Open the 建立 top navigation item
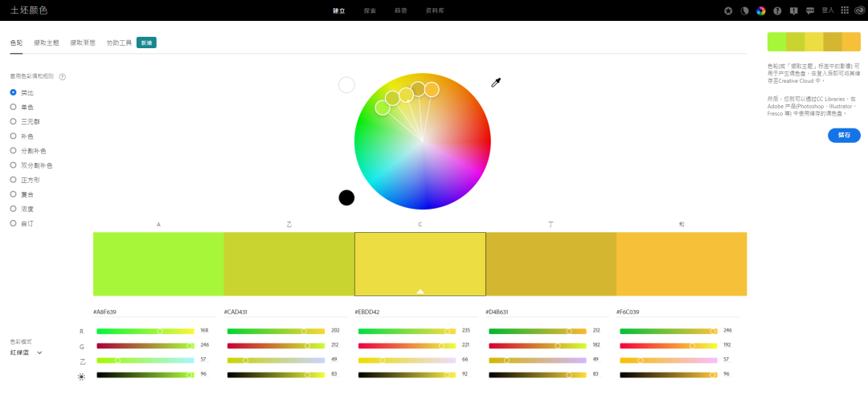The height and width of the screenshot is (395, 868). coord(339,10)
